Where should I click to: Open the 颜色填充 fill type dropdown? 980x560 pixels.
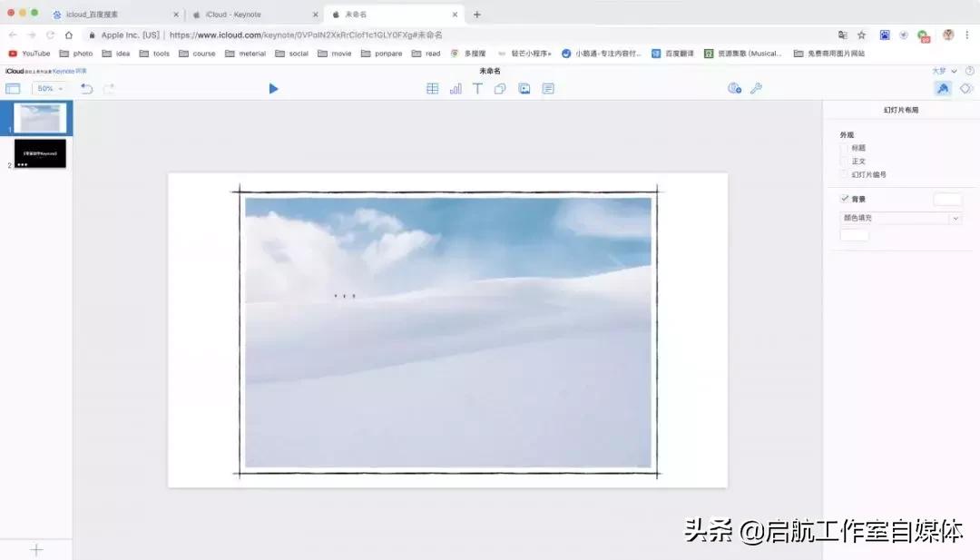pyautogui.click(x=899, y=218)
